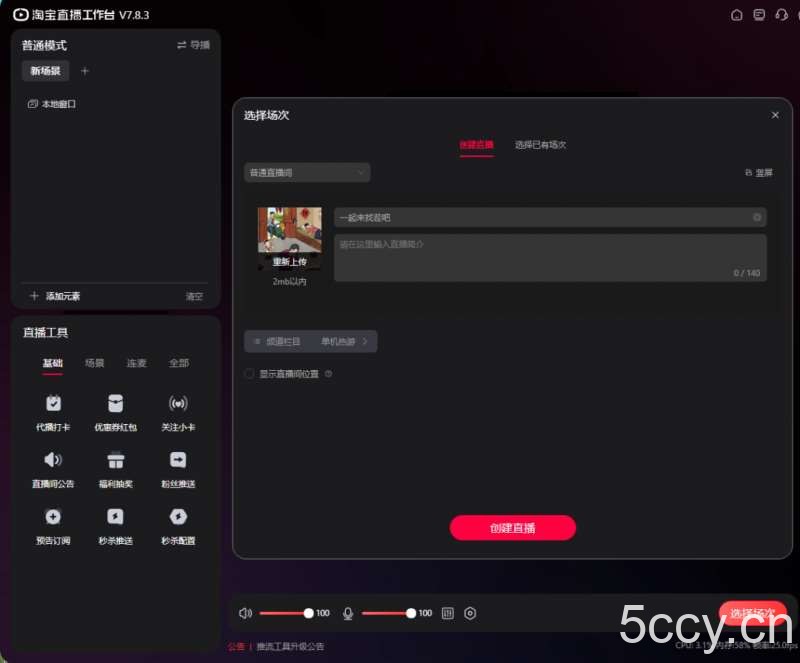Click the 关注小卡 follow card icon
Image resolution: width=800 pixels, height=663 pixels.
coord(178,404)
